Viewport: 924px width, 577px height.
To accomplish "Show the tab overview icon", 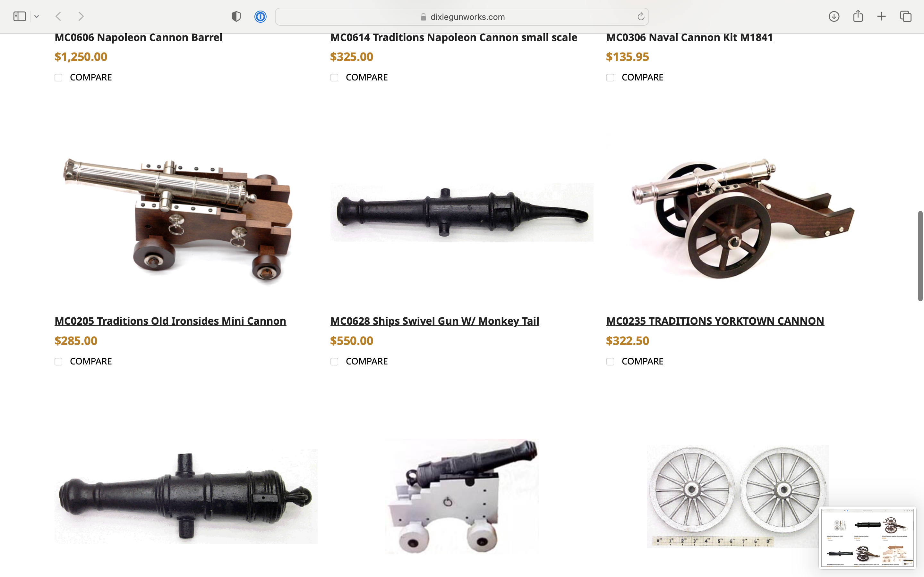I will (906, 16).
